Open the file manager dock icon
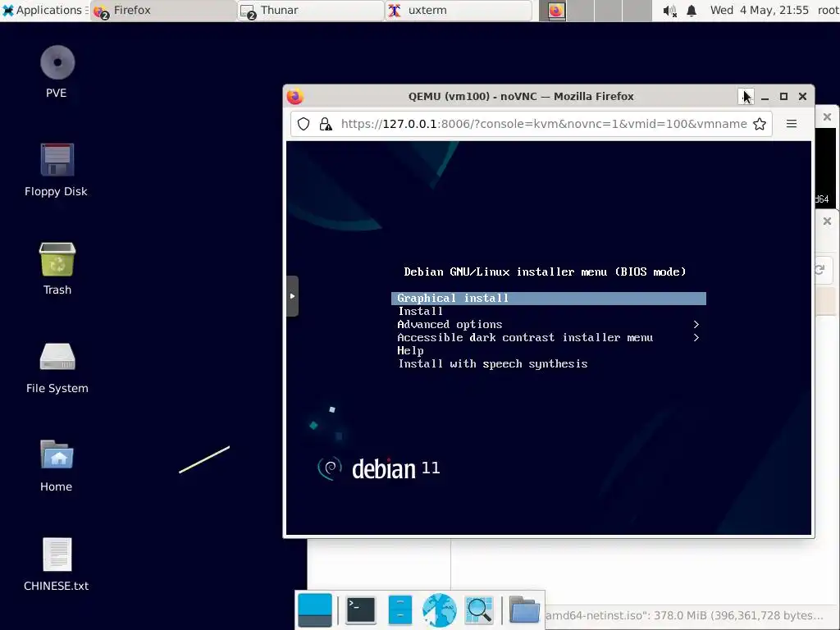The height and width of the screenshot is (630, 840). 399,610
